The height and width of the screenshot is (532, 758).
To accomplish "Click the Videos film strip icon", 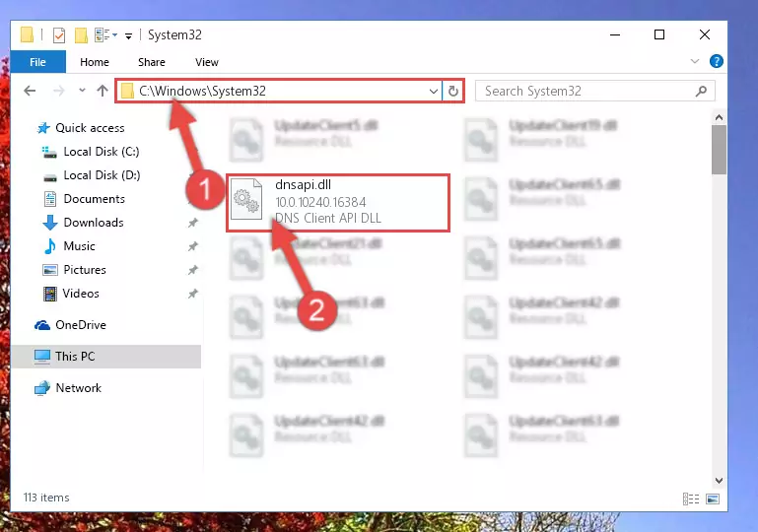I will [x=50, y=294].
